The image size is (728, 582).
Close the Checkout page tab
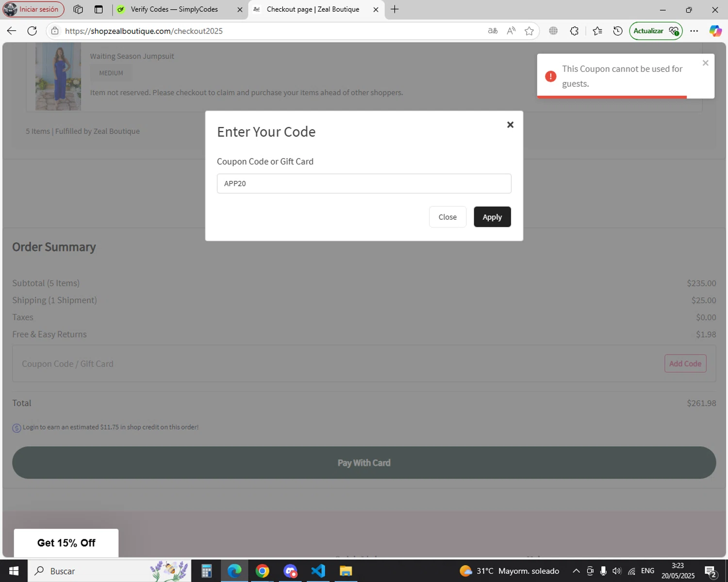(x=376, y=9)
